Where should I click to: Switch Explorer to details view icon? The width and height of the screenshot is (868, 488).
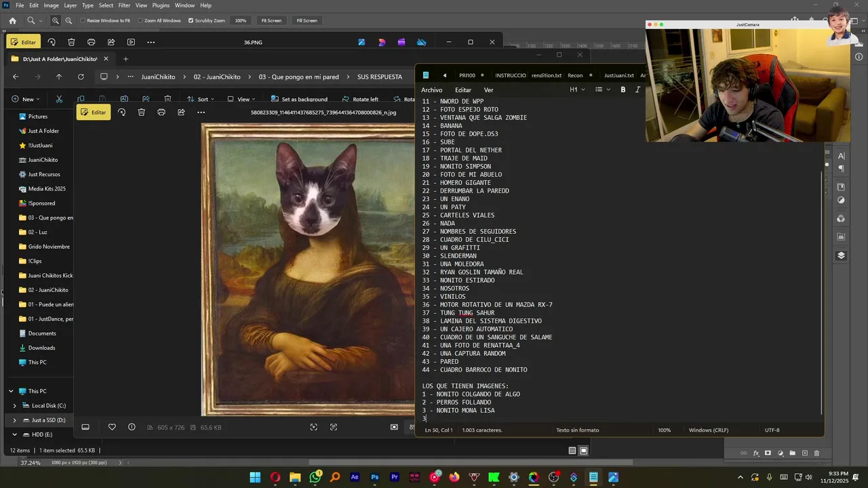(572, 451)
